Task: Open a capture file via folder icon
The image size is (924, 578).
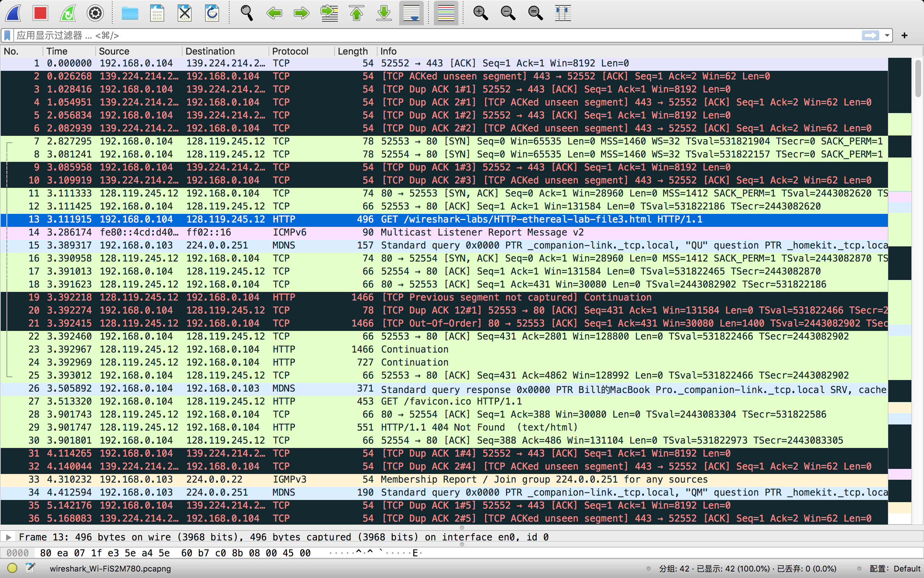Action: pos(130,13)
